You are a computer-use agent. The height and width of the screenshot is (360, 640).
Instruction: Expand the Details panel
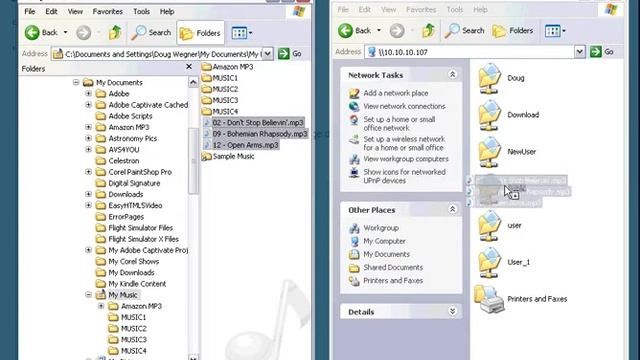click(452, 311)
